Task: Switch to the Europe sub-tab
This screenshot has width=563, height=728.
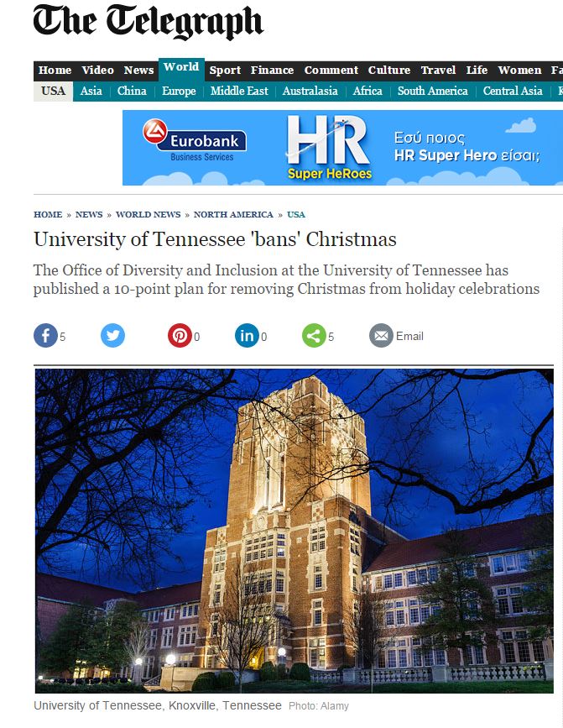Action: click(x=179, y=91)
